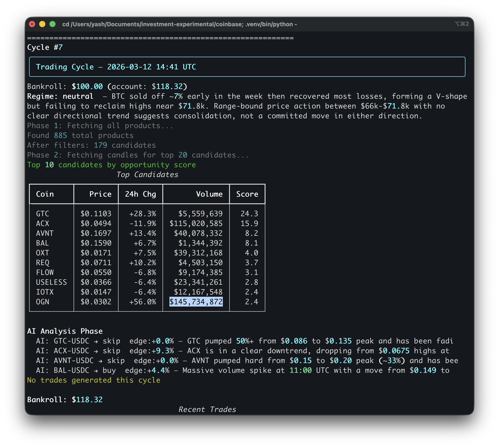This screenshot has height=448, width=499.
Task: Click the 'AI: ACX-USDC → skip' line
Action: [x=243, y=351]
